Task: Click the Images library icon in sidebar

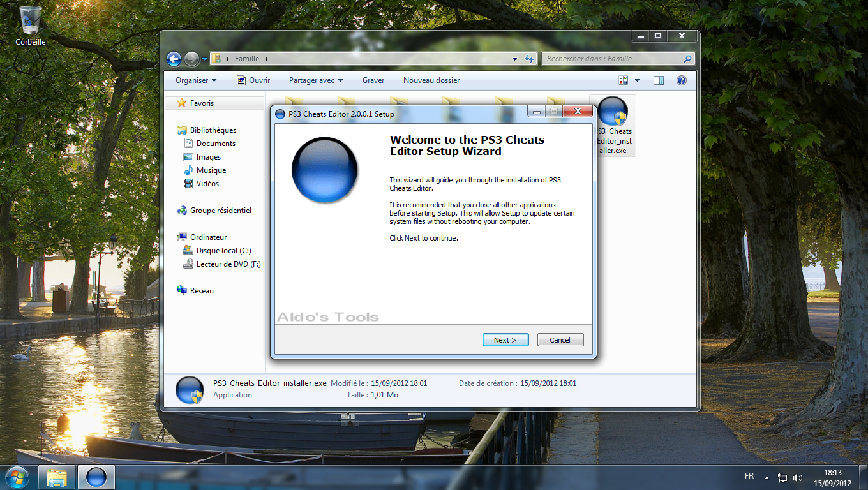Action: [x=188, y=157]
